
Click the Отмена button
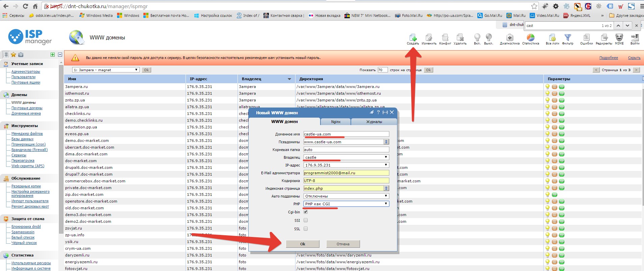[x=343, y=244]
